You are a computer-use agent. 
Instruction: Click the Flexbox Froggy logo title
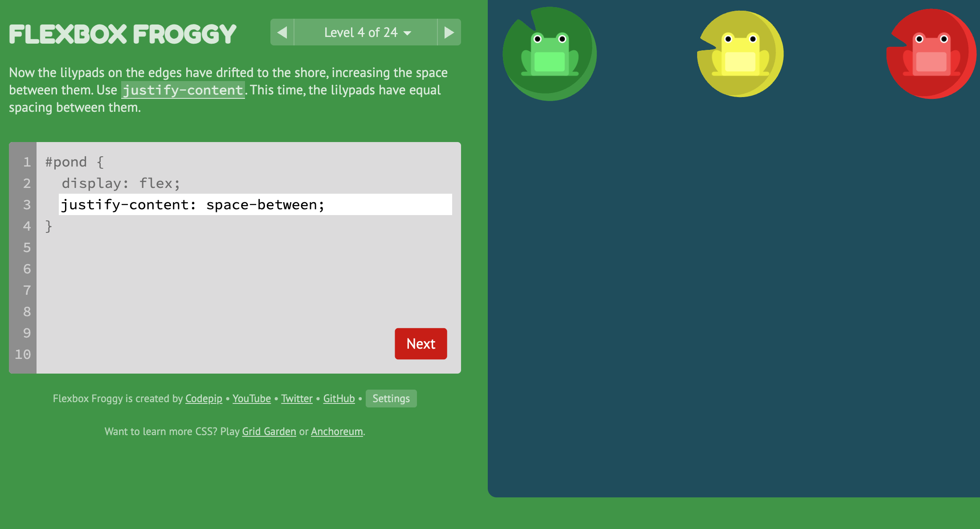[122, 34]
